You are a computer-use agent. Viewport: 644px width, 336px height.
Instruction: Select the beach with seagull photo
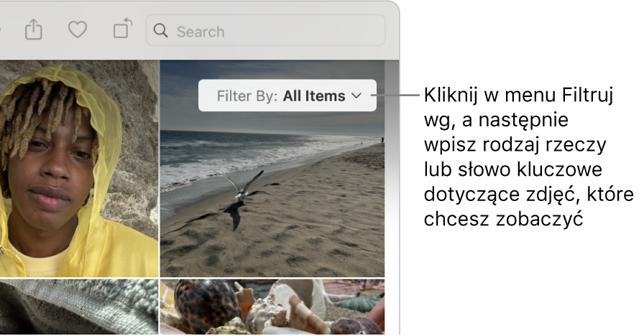(x=272, y=169)
